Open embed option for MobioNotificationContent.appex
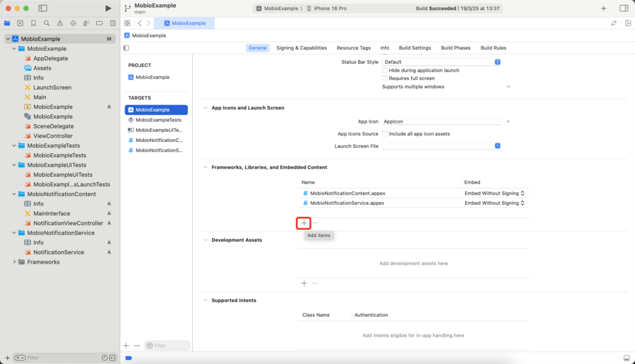This screenshot has width=635, height=364. pyautogui.click(x=494, y=193)
